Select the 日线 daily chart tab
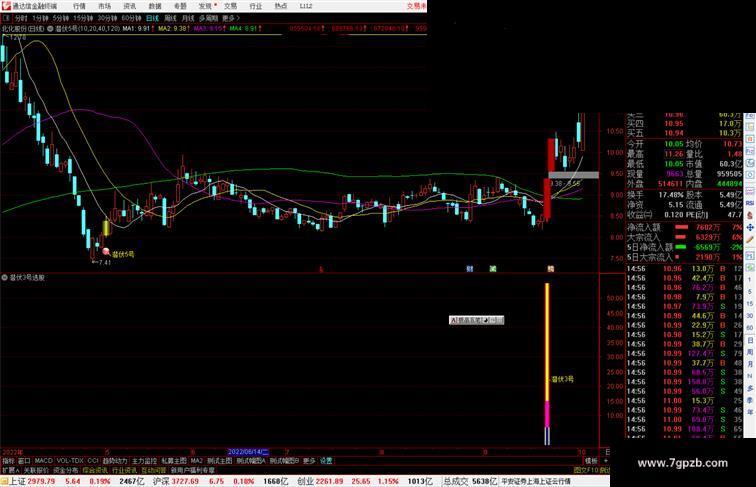The height and width of the screenshot is (487, 756). (152, 18)
